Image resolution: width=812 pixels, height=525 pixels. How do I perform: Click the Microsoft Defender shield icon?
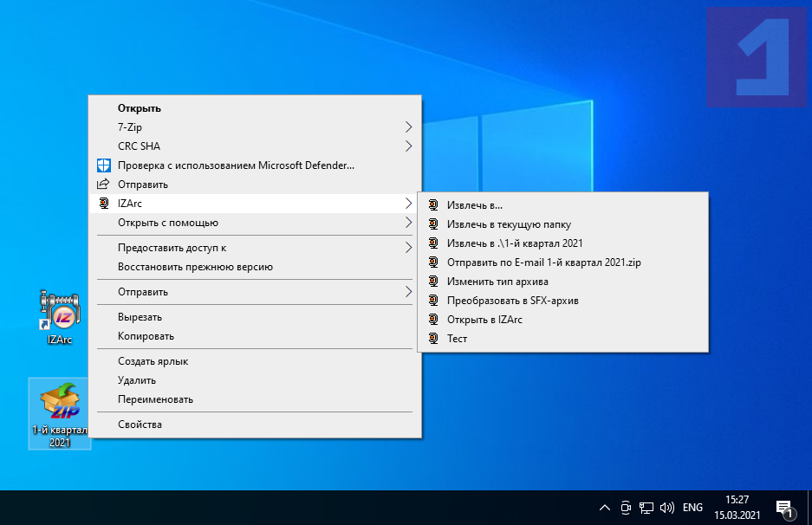(x=103, y=165)
